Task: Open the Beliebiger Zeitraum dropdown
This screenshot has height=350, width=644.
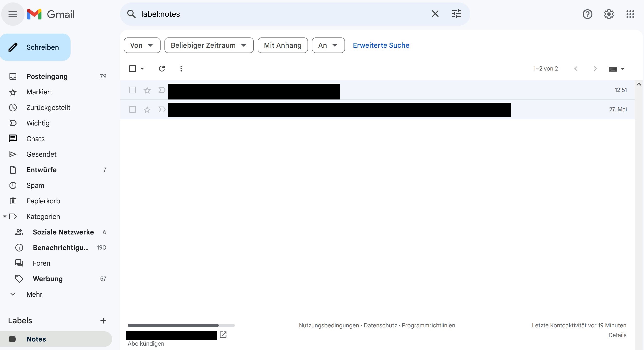Action: point(209,45)
